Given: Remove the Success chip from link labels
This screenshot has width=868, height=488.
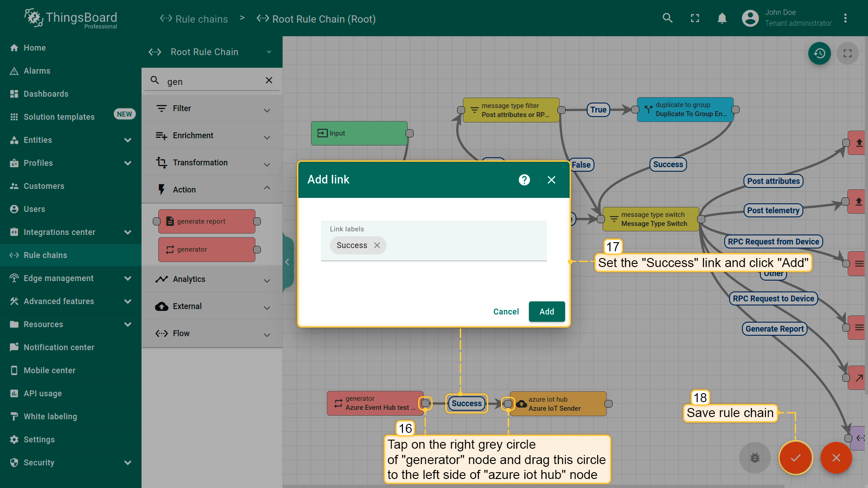Looking at the screenshot, I should coord(377,245).
